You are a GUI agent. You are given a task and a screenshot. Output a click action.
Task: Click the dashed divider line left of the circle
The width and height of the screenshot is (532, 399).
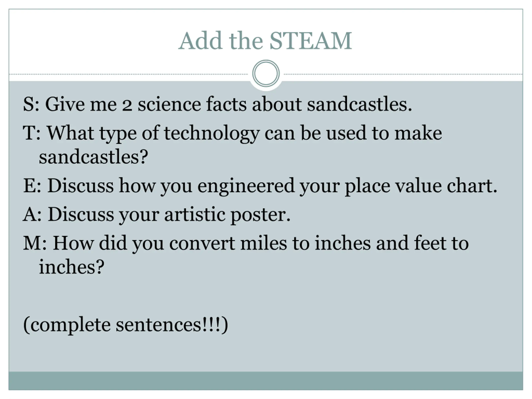[x=129, y=74]
